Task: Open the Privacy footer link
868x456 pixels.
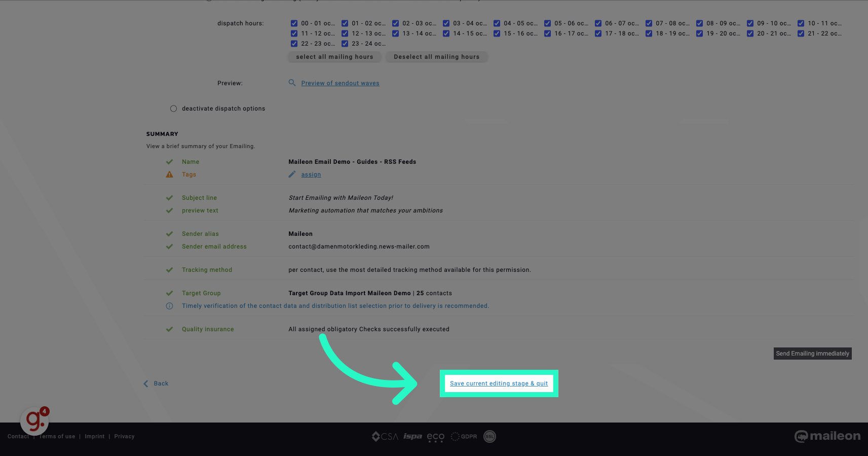Action: point(124,436)
